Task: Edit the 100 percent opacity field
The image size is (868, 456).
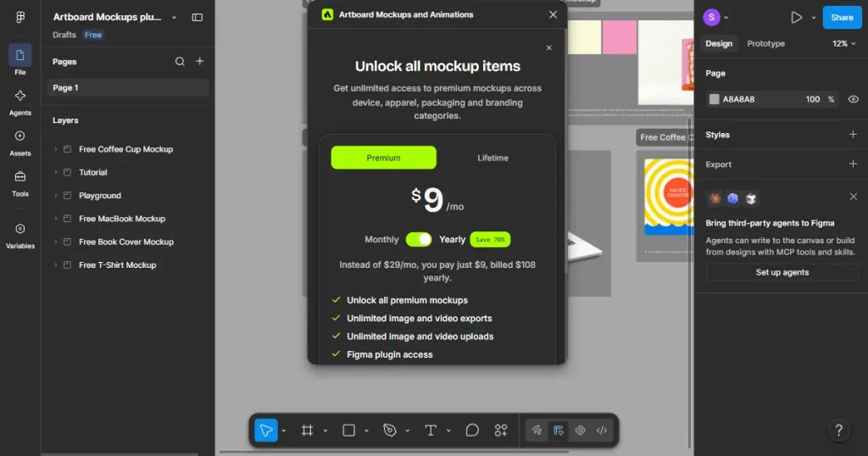Action: pyautogui.click(x=813, y=99)
